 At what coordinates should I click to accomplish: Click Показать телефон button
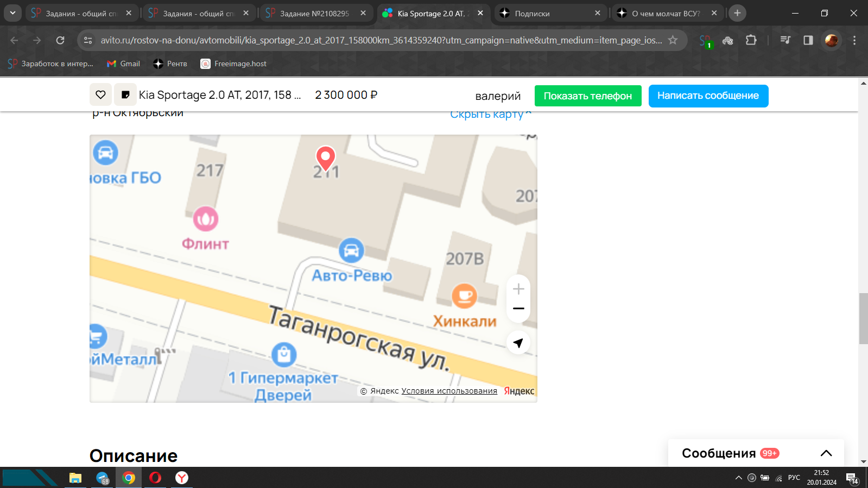click(x=588, y=96)
